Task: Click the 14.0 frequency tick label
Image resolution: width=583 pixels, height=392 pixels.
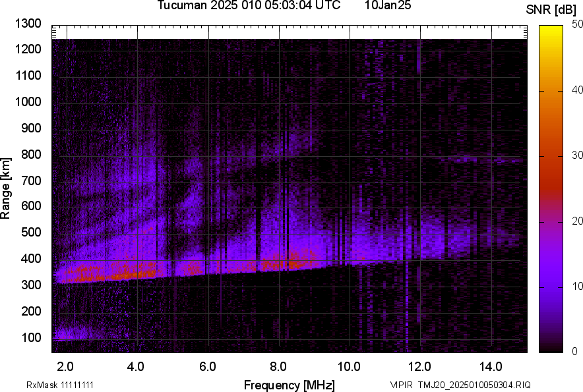Action: coord(491,366)
